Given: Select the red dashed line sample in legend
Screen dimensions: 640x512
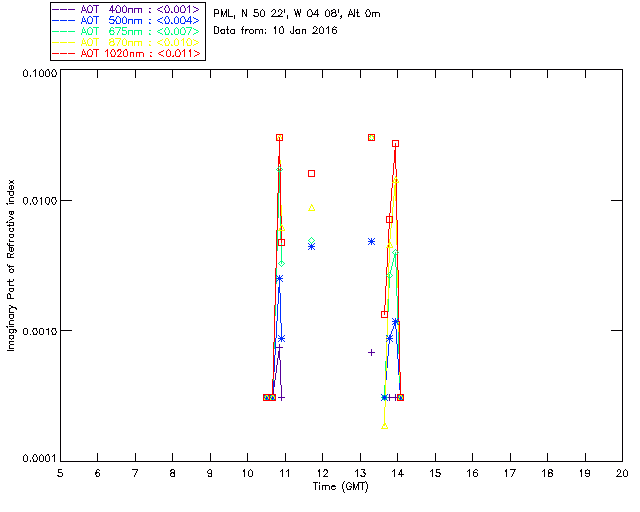Looking at the screenshot, I should 64,53.
